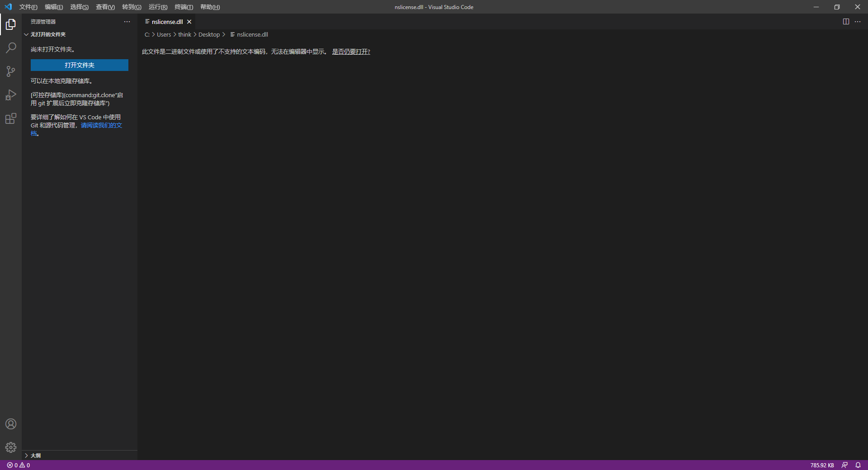
Task: Open the 运行(R) menu
Action: [x=158, y=7]
